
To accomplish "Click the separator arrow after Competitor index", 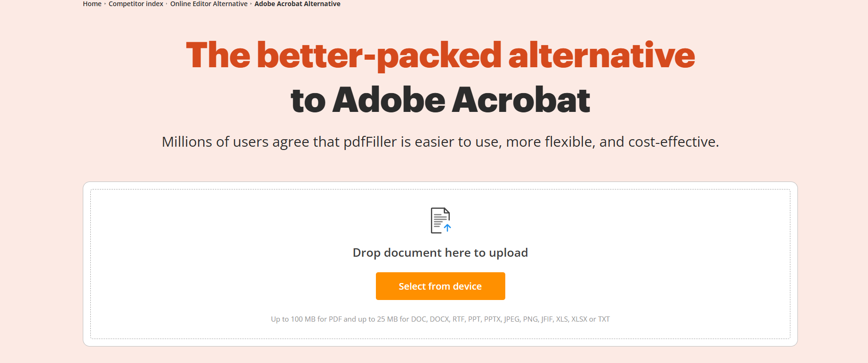I will pyautogui.click(x=167, y=4).
